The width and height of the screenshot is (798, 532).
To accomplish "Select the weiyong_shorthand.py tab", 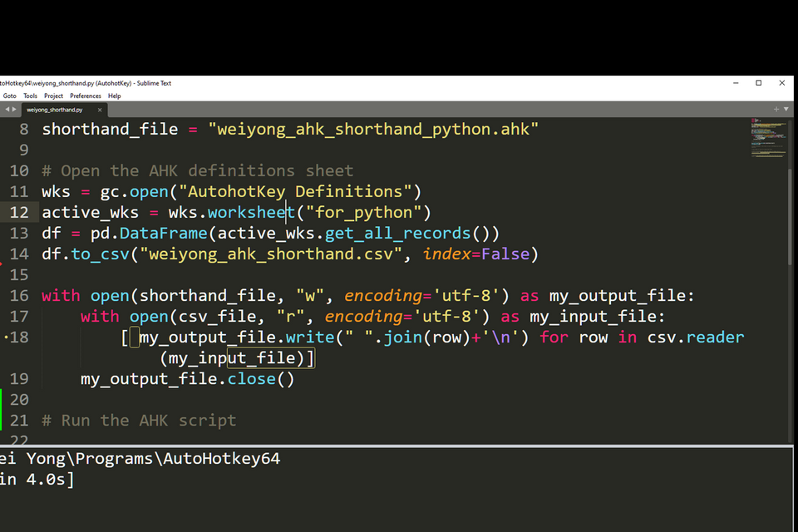I will click(x=55, y=110).
